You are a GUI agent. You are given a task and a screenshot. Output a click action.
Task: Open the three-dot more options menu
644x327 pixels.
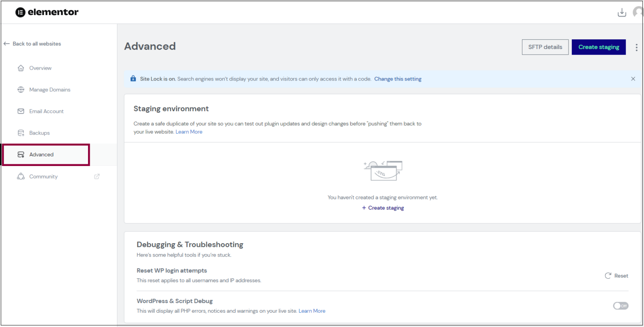tap(636, 47)
